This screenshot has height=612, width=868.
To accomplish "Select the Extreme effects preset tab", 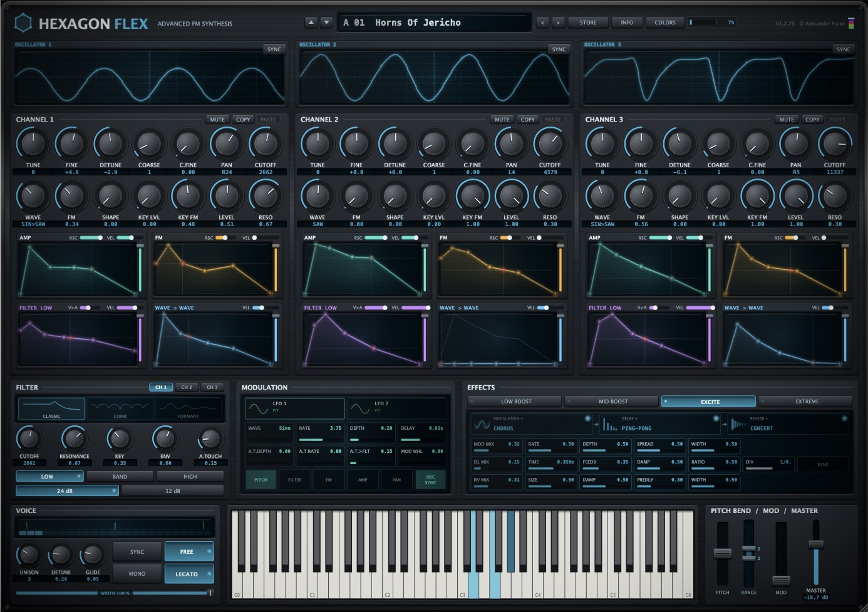I will (807, 402).
